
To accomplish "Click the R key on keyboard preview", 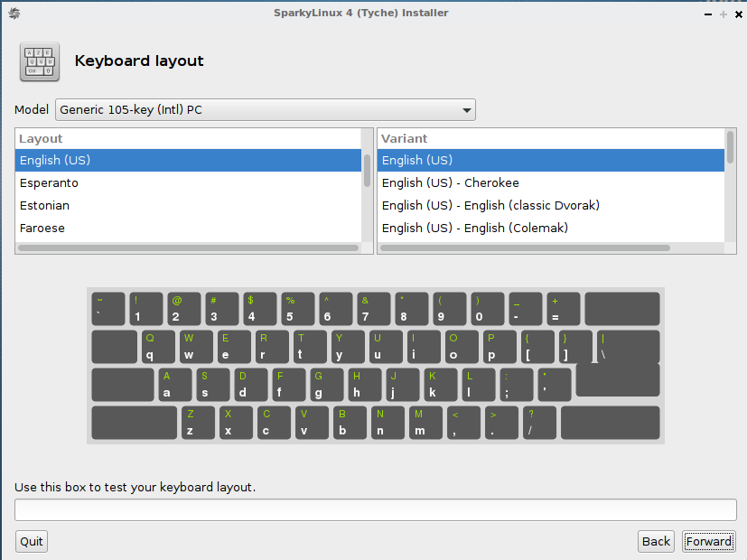I will pos(272,347).
